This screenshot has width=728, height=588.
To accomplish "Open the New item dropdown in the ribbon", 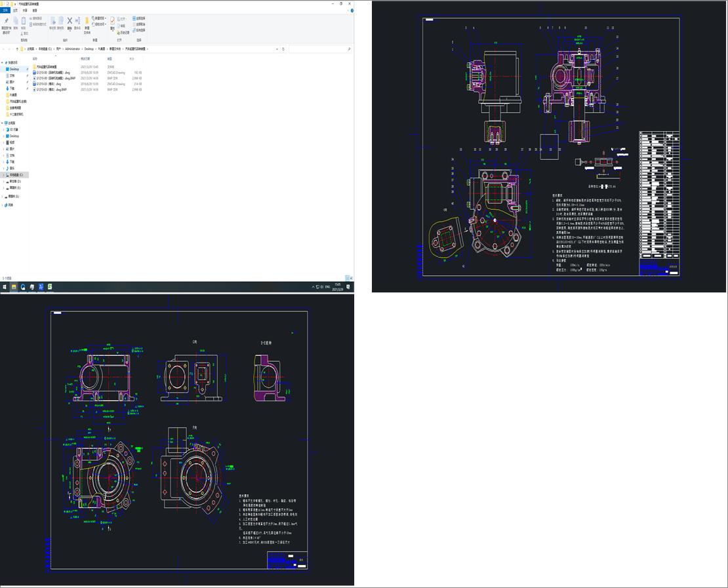I will tap(99, 18).
